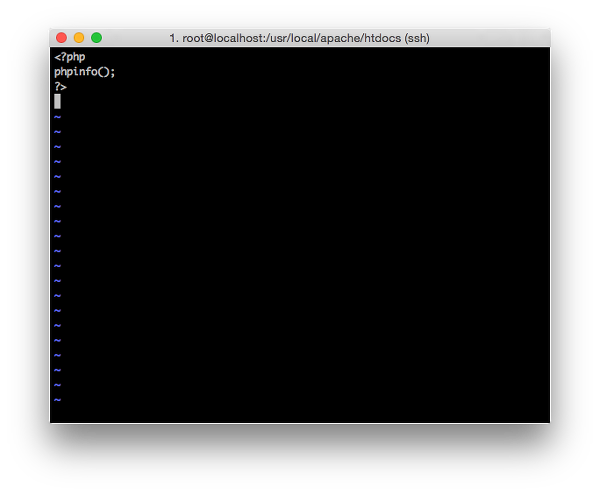The width and height of the screenshot is (600, 494).
Task: Click the "<?php" opening tag line
Action: [70, 57]
